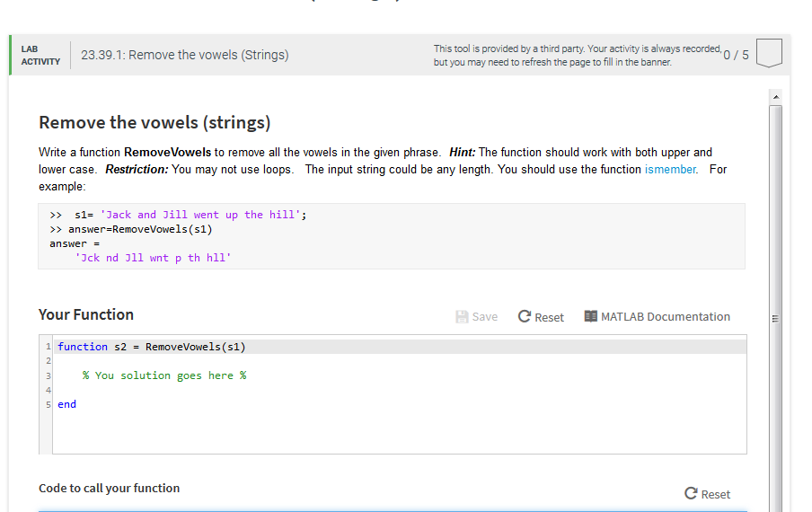Screen dimensions: 812x512
Task: Click the LAB ACTIVITY label
Action: point(40,56)
